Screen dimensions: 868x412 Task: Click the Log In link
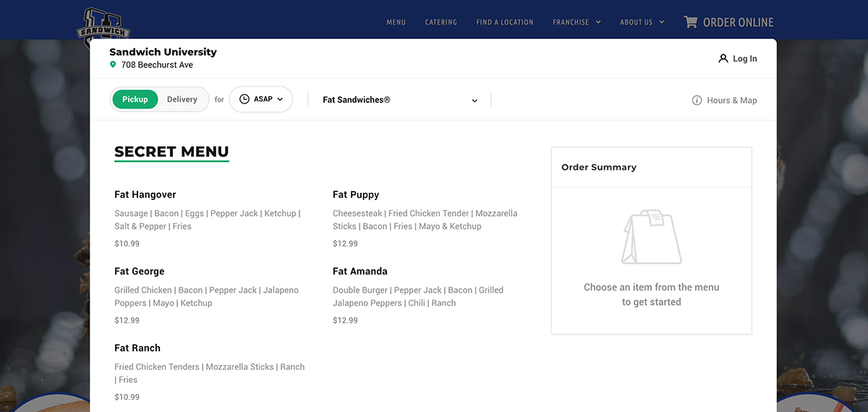coord(744,59)
